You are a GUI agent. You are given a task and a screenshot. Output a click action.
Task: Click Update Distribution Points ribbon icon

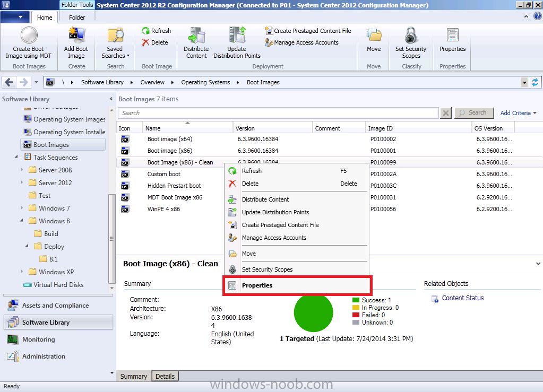(x=237, y=36)
